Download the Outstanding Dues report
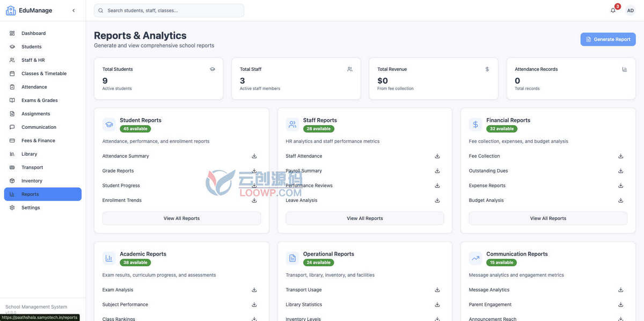Screen dimensions: 644x321 (x=621, y=171)
